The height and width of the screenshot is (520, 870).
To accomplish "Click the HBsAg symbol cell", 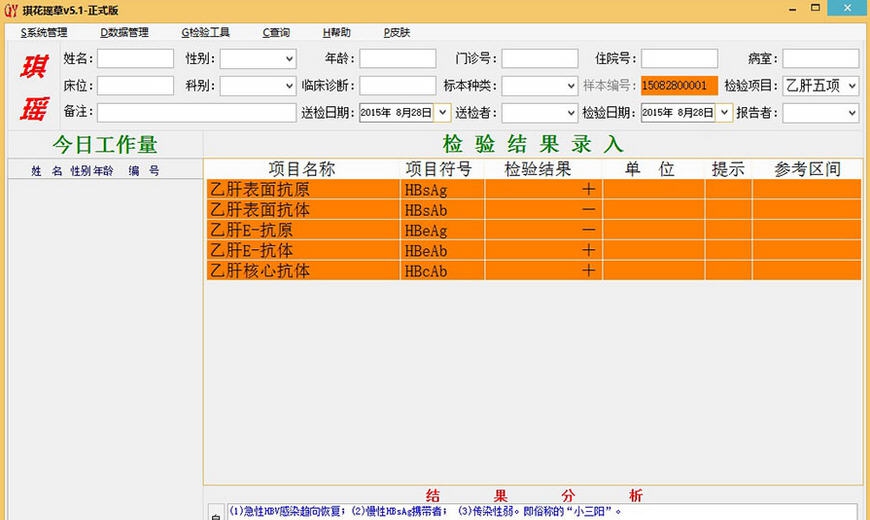I will [x=442, y=190].
